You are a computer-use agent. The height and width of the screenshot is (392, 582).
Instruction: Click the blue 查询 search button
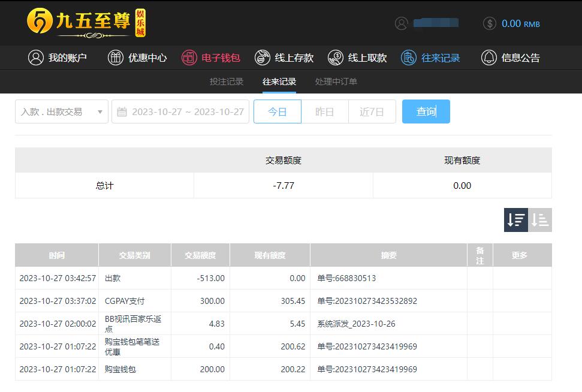coord(426,111)
